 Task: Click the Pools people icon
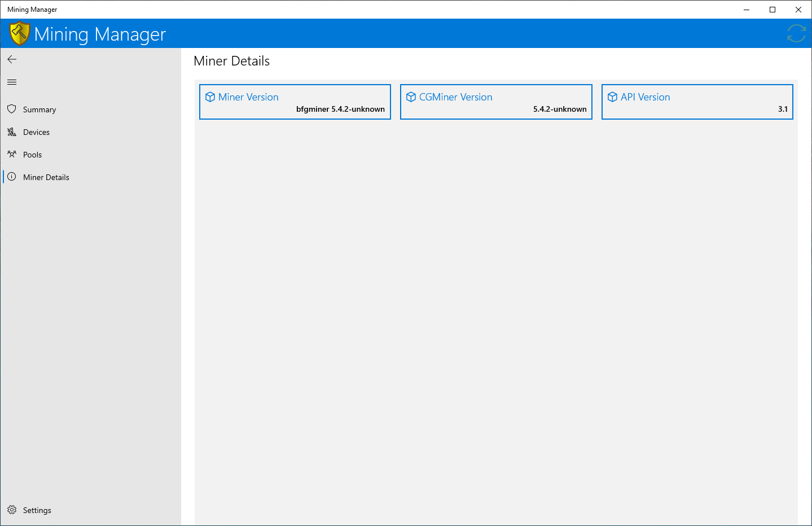click(12, 154)
